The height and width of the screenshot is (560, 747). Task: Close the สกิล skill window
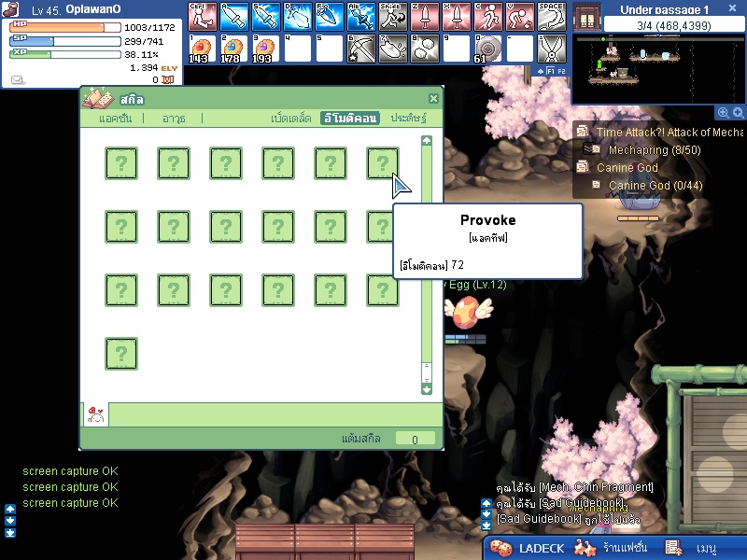pyautogui.click(x=433, y=99)
